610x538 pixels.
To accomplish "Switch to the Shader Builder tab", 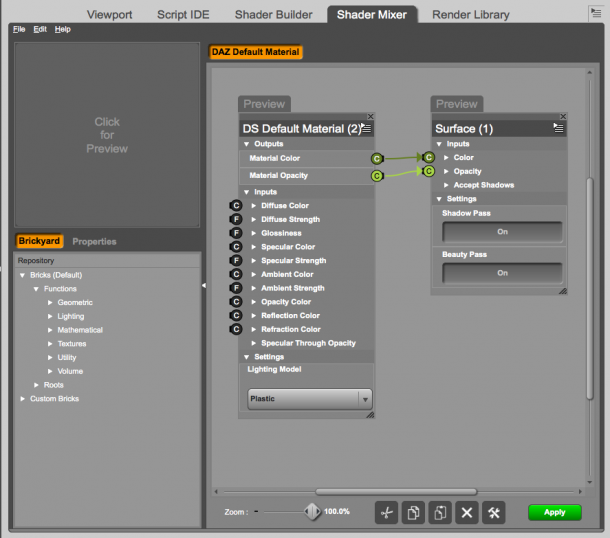I will 273,15.
